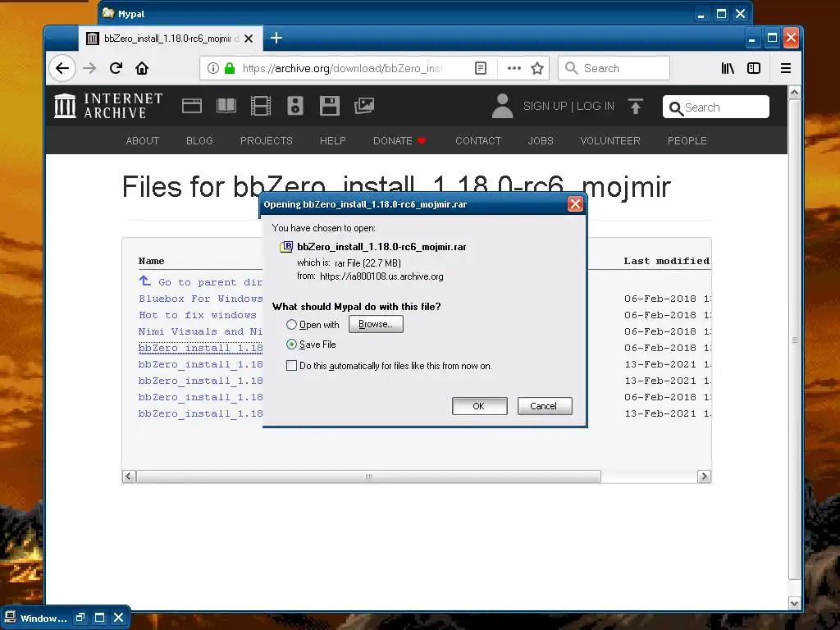Viewport: 840px width, 630px height.
Task: Click the archive.org URL address field
Action: click(x=343, y=68)
